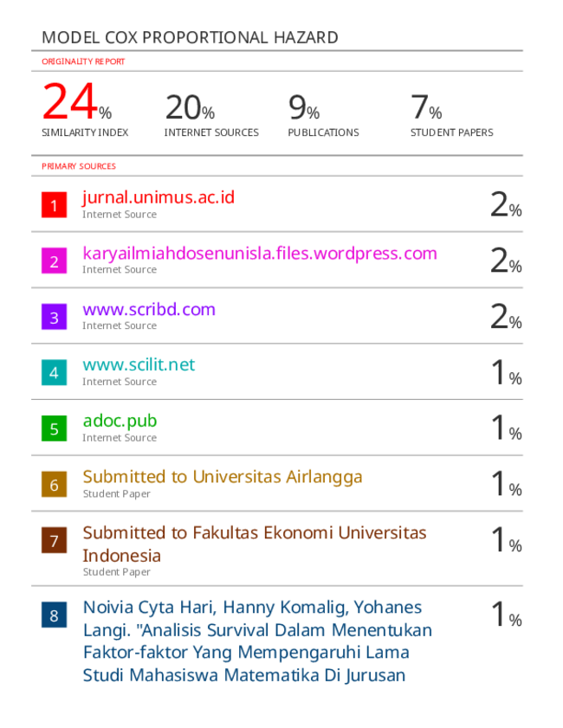Click the green number 5 source badge
563x728 pixels.
(x=54, y=428)
